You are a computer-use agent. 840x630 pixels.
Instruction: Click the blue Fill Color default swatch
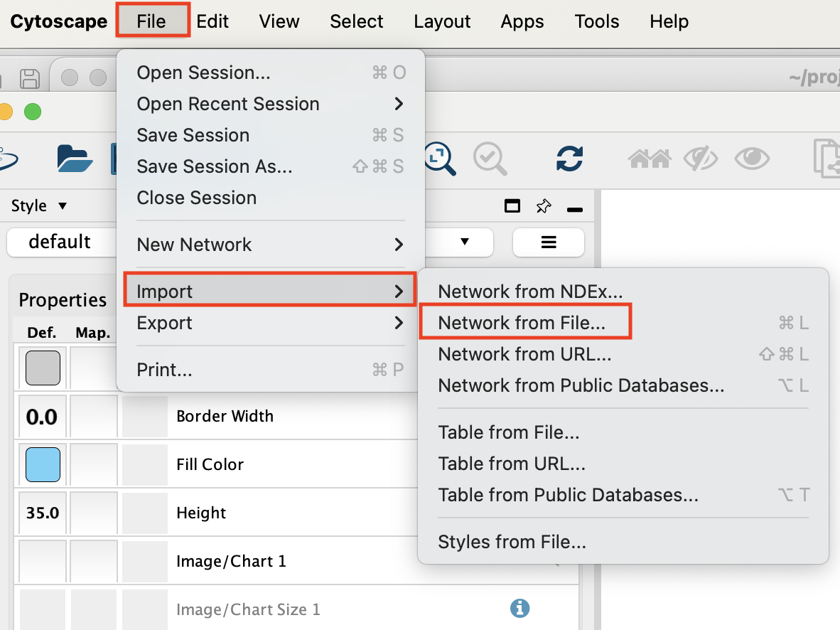click(x=43, y=464)
